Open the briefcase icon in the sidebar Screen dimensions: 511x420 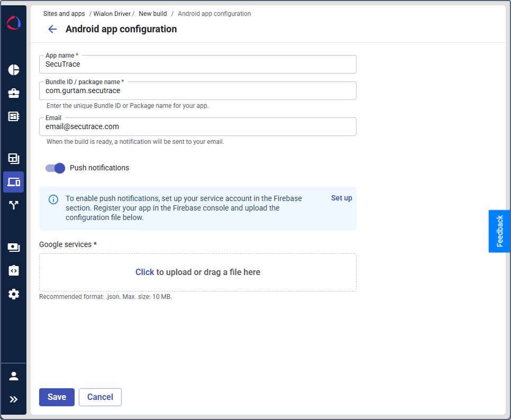(14, 93)
